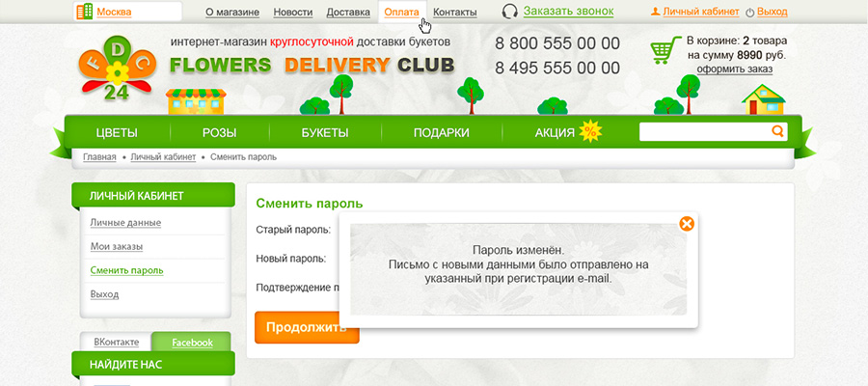Open the Оплата menu item
The image size is (868, 386).
point(401,12)
